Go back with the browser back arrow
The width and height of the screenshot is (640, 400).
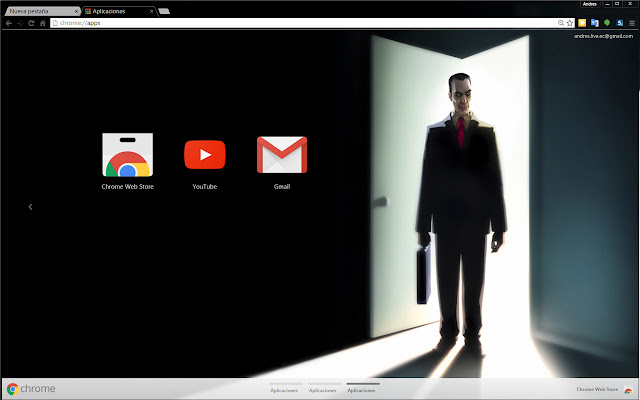click(9, 23)
